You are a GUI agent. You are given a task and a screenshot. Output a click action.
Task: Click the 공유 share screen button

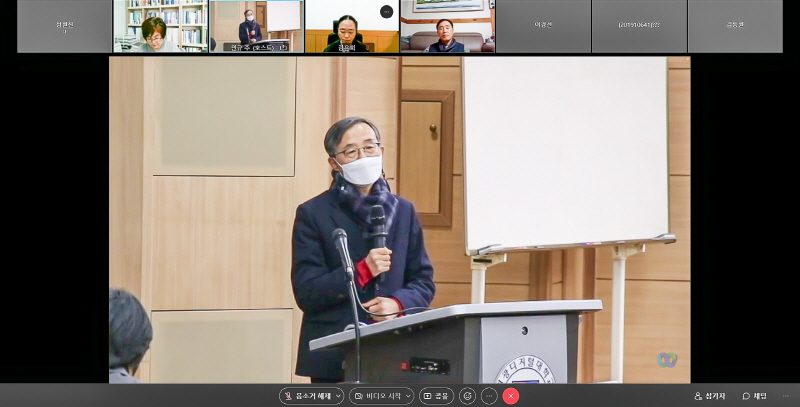[x=436, y=396]
